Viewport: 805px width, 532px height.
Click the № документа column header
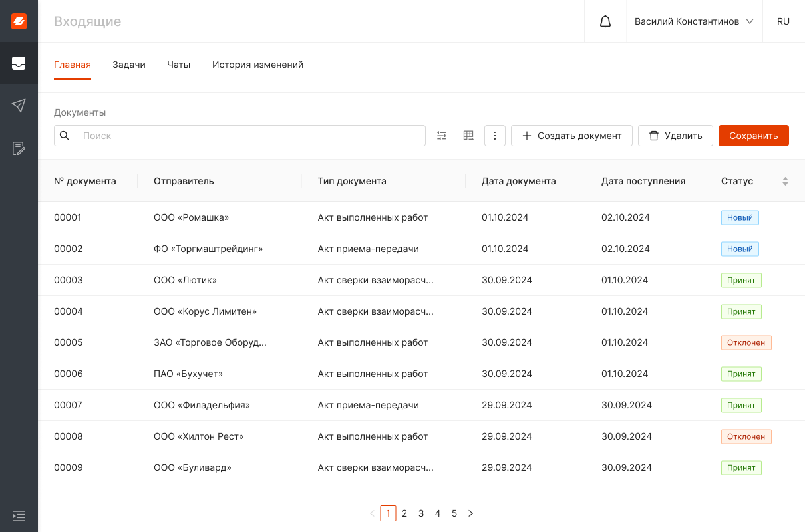(x=85, y=181)
